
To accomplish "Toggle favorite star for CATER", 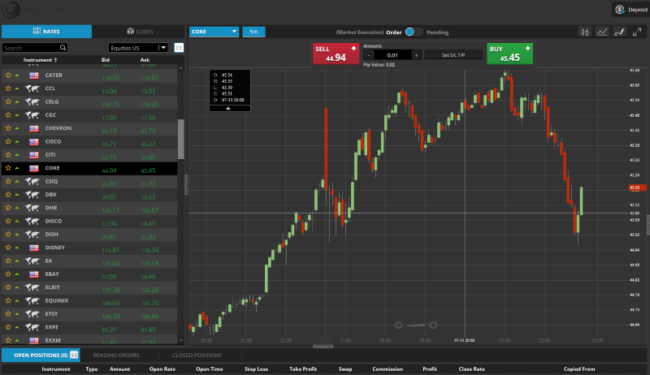I will (x=8, y=75).
